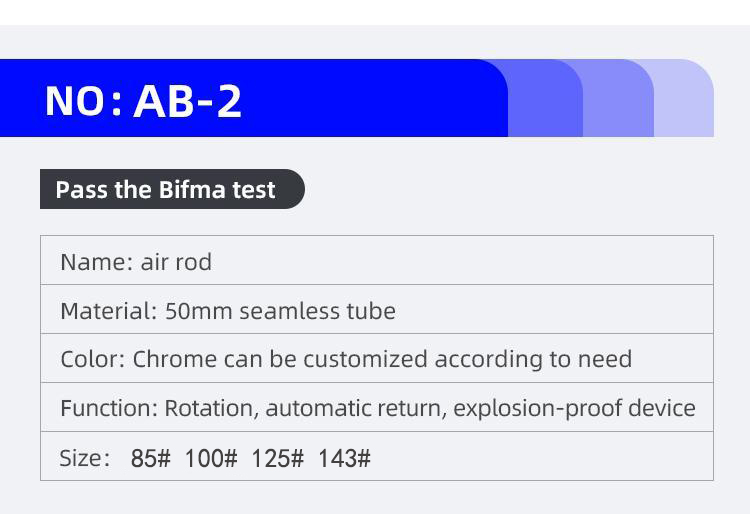Choose the 100# size option
Image resolution: width=750 pixels, height=514 pixels.
click(211, 459)
